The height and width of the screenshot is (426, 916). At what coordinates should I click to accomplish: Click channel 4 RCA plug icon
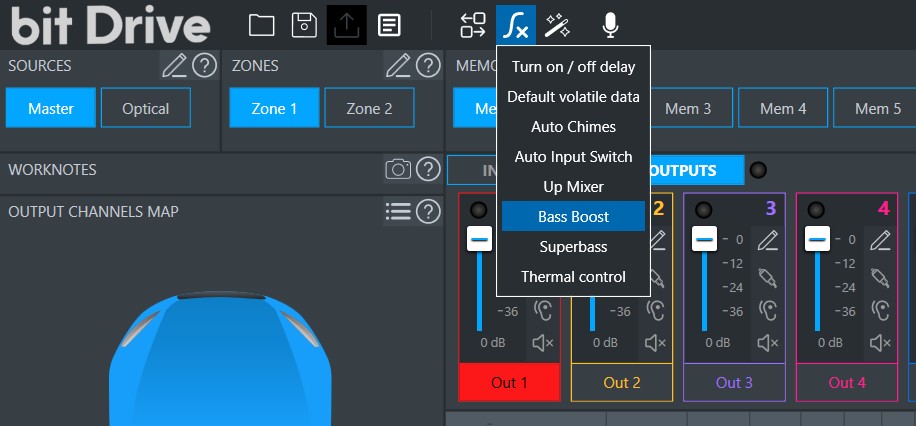[x=880, y=277]
